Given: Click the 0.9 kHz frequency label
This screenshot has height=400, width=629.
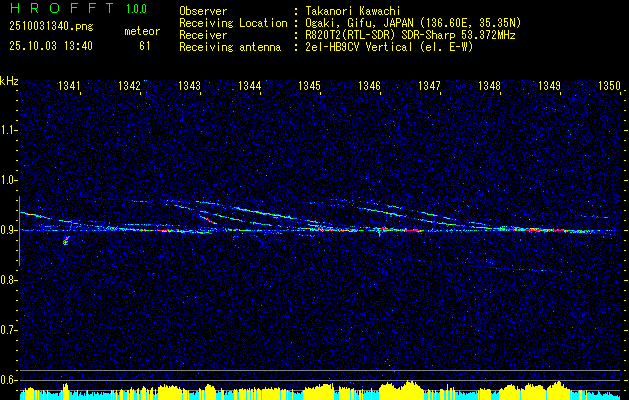Looking at the screenshot, I should pos(8,230).
